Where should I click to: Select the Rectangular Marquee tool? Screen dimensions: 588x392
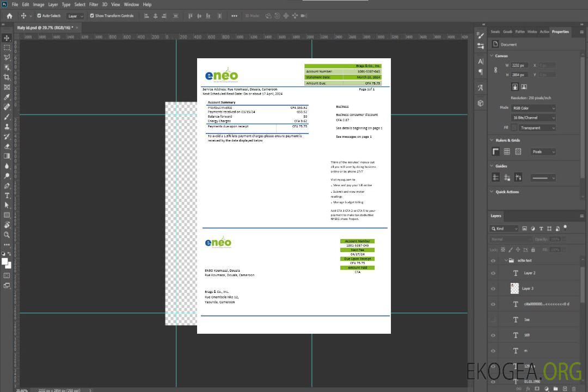[x=7, y=47]
